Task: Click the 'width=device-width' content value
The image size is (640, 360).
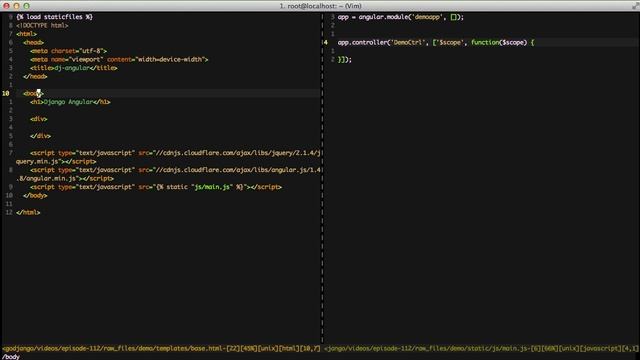Action: (x=170, y=60)
